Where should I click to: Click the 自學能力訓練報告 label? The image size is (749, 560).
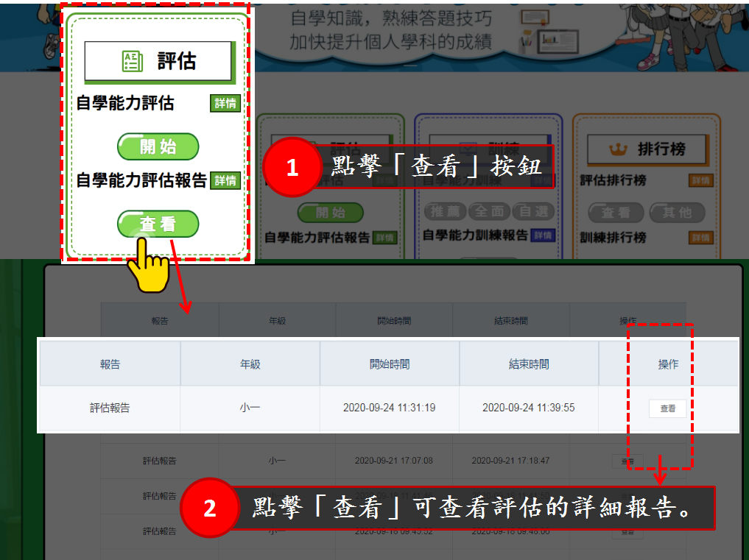pos(475,235)
